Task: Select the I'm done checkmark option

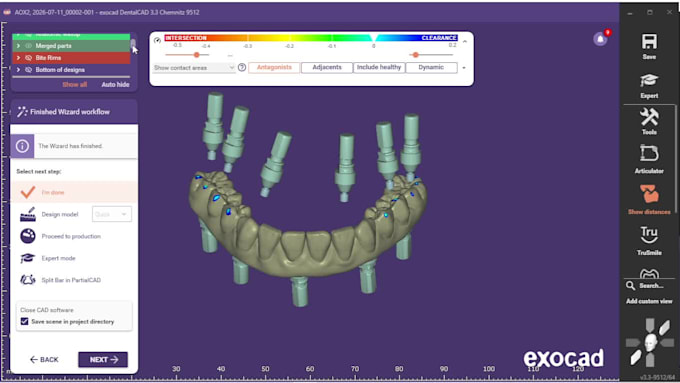Action: pos(28,192)
